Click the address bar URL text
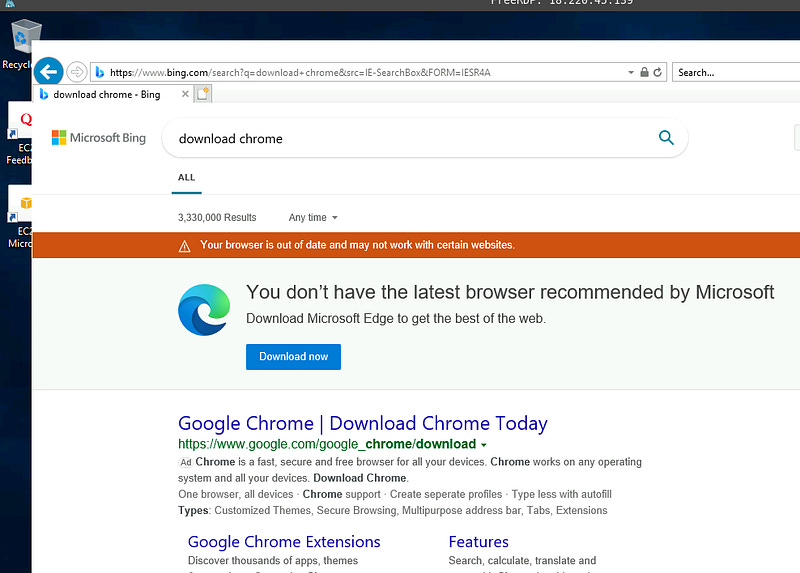 pos(300,72)
